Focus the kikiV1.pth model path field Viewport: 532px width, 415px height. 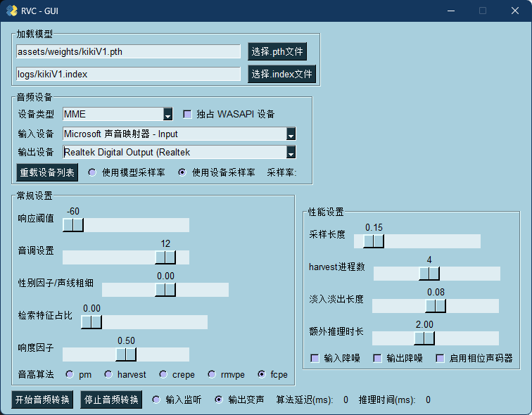tap(128, 51)
